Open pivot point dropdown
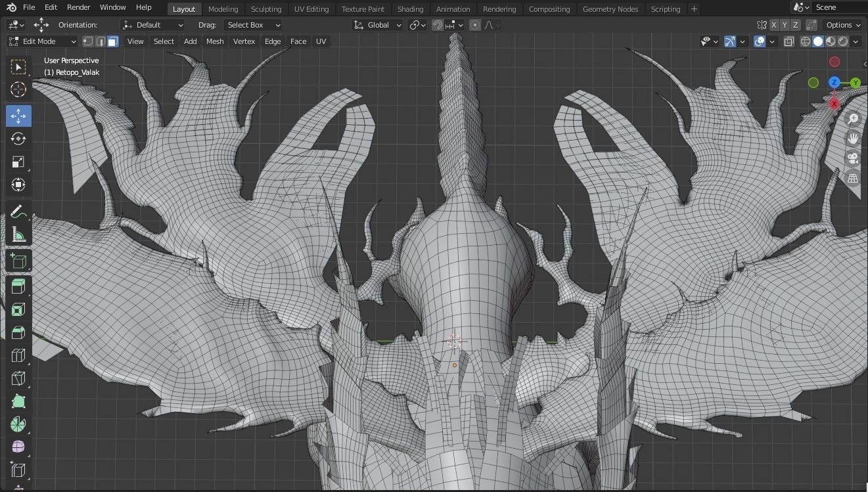 coord(418,25)
